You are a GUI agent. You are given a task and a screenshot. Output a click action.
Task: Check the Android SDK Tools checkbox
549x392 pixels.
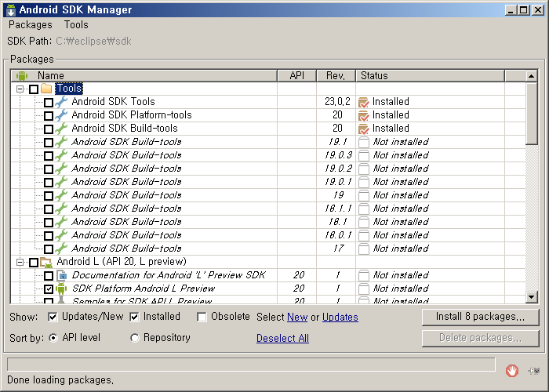[x=49, y=103]
